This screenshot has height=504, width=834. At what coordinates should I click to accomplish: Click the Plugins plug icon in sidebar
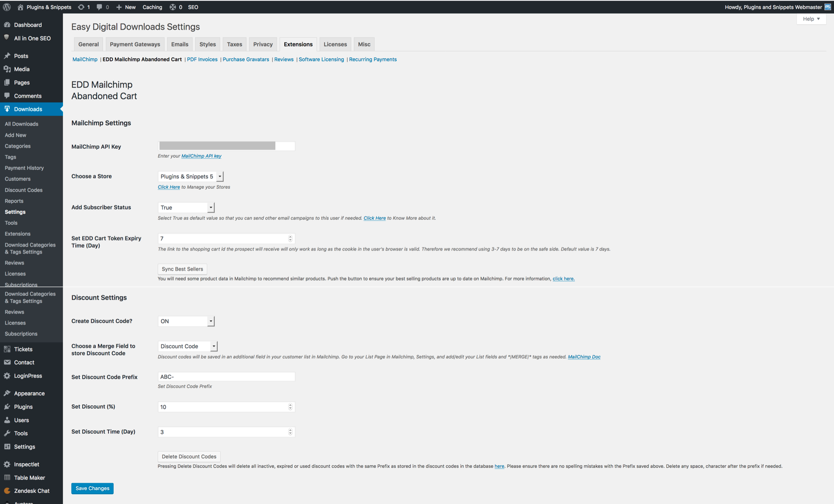point(7,407)
